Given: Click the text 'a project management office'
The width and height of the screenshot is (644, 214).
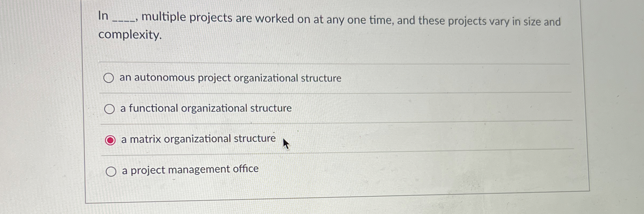Looking at the screenshot, I should pyautogui.click(x=190, y=169).
